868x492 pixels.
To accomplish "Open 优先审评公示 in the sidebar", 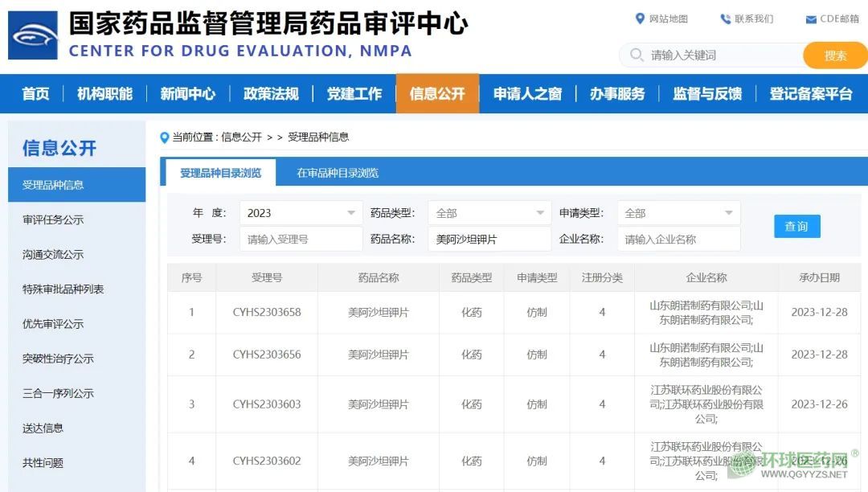I will (53, 324).
